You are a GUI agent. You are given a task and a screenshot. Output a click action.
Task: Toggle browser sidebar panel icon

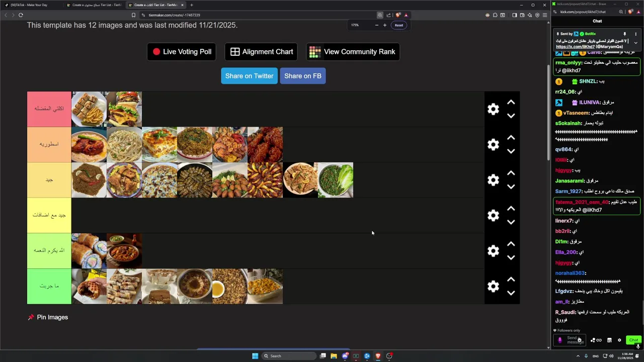pos(514,15)
